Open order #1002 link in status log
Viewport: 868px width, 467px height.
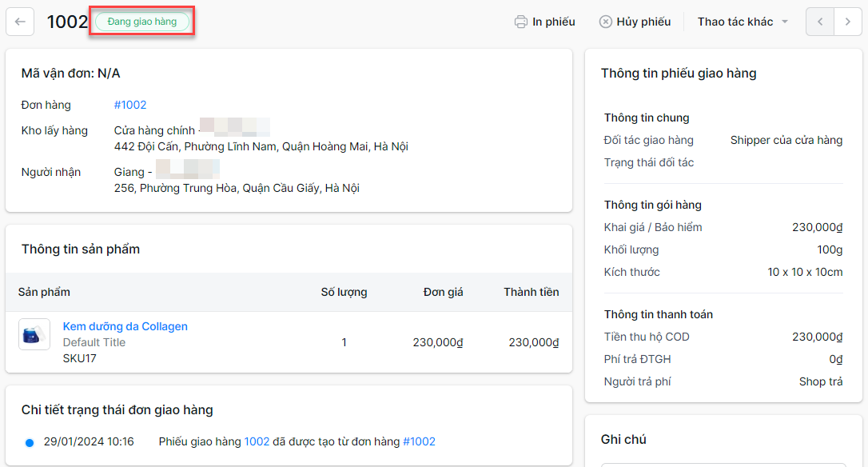point(419,441)
